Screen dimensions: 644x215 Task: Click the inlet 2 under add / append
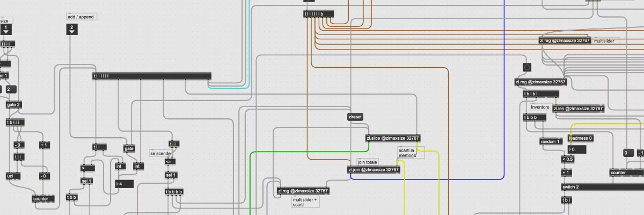tap(72, 29)
